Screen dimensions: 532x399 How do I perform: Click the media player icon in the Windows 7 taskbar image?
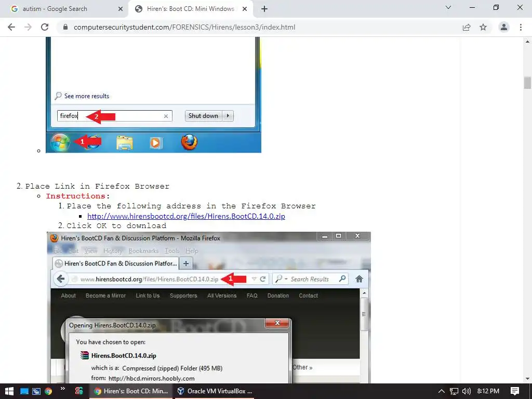coord(156,143)
